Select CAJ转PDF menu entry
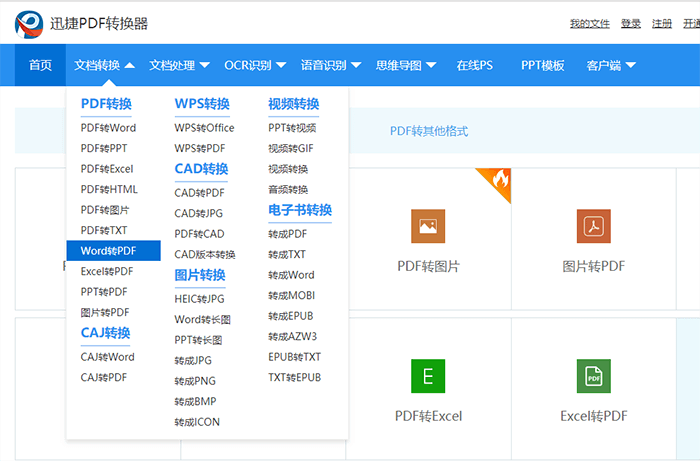Screen dimensions: 700x461 pyautogui.click(x=104, y=378)
